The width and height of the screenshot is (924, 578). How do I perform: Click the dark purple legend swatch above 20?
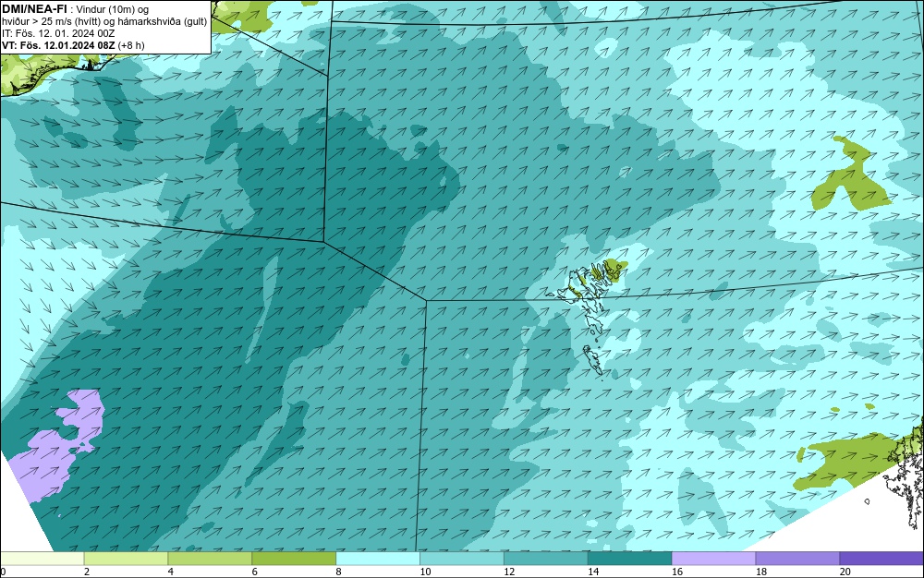tap(882, 559)
